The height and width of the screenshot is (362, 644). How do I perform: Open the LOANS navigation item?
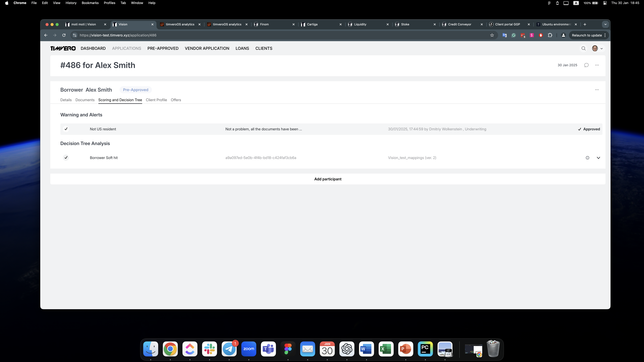click(x=242, y=49)
